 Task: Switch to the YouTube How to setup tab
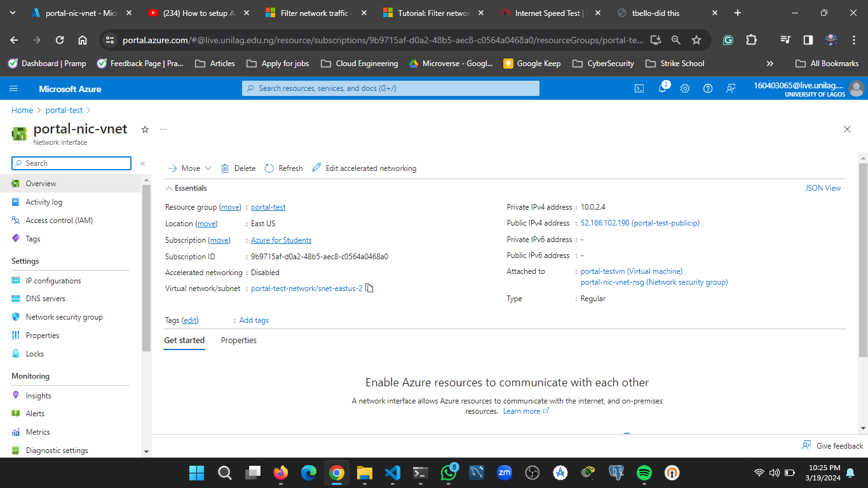click(198, 13)
